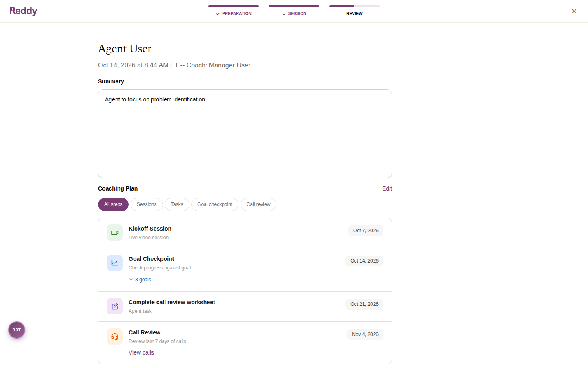Viewport: 588px width, 368px height.
Task: Select the Call Review title
Action: tap(145, 332)
